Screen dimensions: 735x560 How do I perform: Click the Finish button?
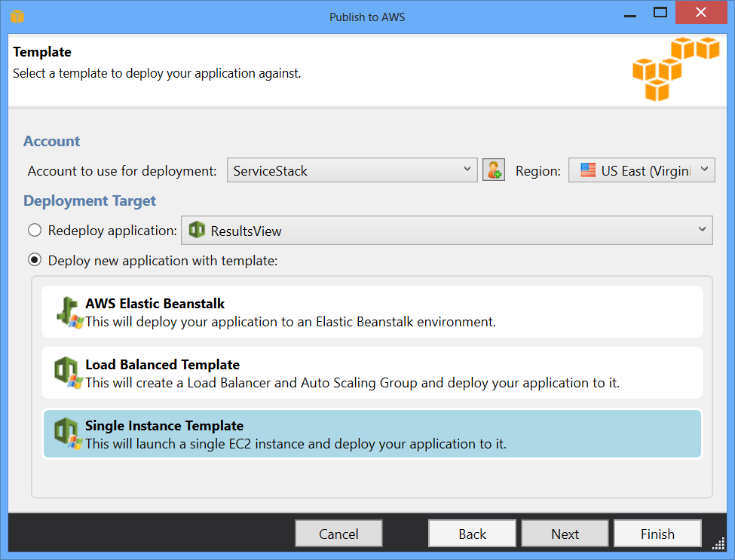coord(657,534)
